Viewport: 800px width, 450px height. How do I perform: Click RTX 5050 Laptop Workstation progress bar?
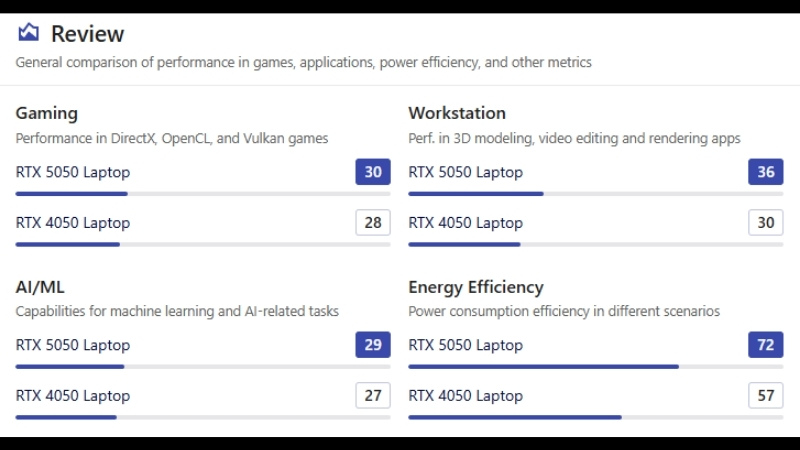596,194
